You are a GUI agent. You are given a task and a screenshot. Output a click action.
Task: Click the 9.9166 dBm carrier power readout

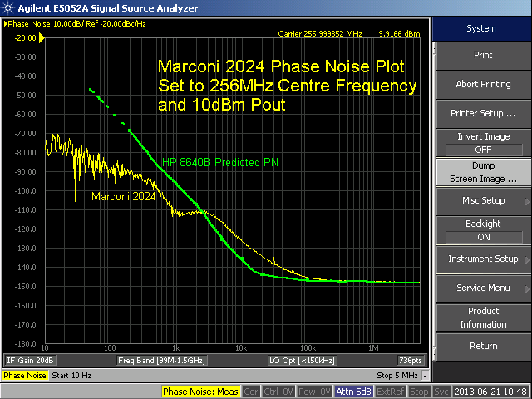pyautogui.click(x=399, y=34)
